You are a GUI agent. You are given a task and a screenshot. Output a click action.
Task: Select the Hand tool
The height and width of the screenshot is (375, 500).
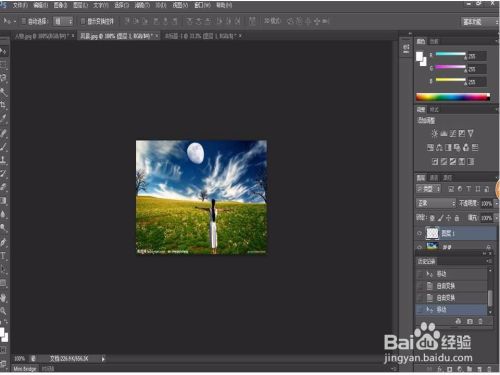(x=3, y=298)
